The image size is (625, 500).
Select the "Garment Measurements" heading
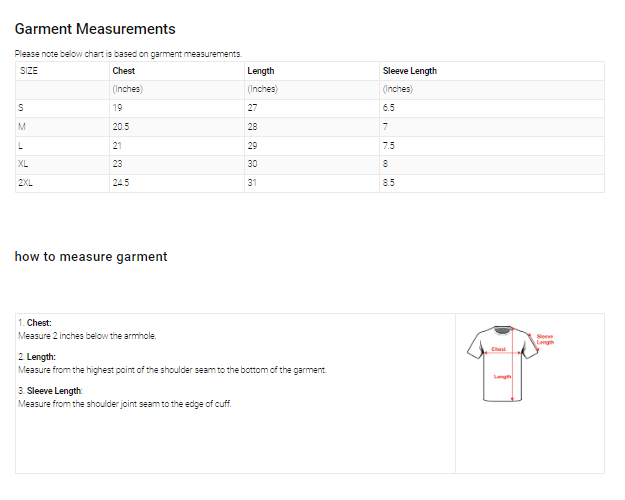[95, 29]
